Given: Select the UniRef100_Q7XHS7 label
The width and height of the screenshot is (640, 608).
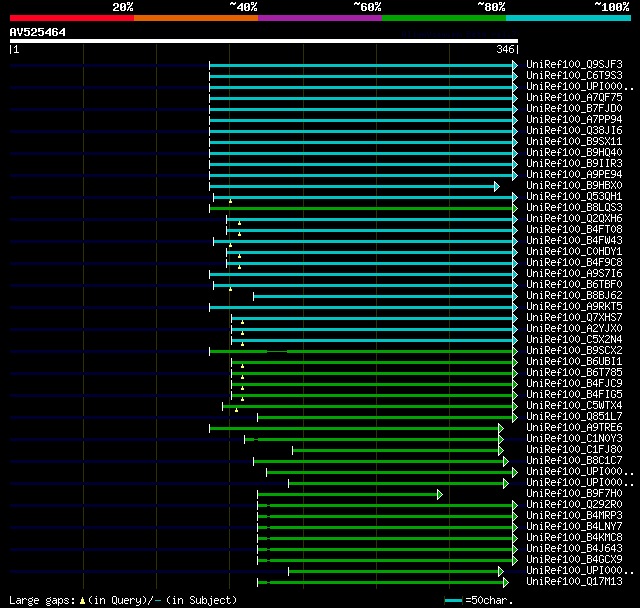Looking at the screenshot, I should tap(574, 318).
